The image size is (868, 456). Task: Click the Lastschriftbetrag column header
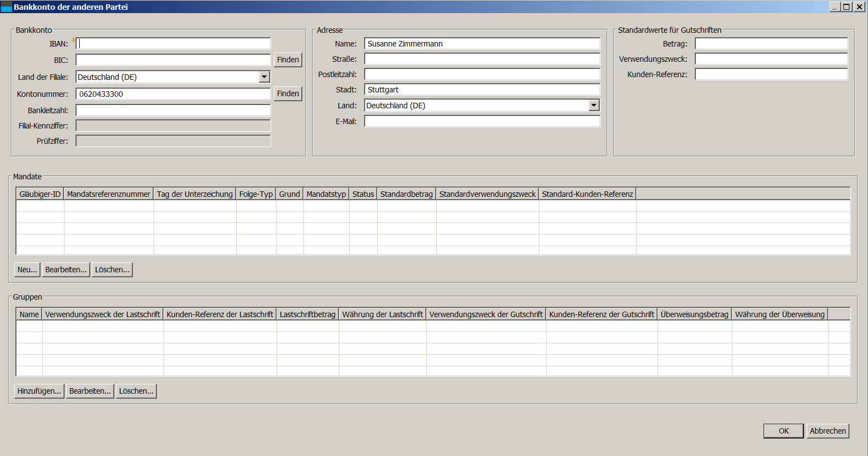pyautogui.click(x=308, y=314)
